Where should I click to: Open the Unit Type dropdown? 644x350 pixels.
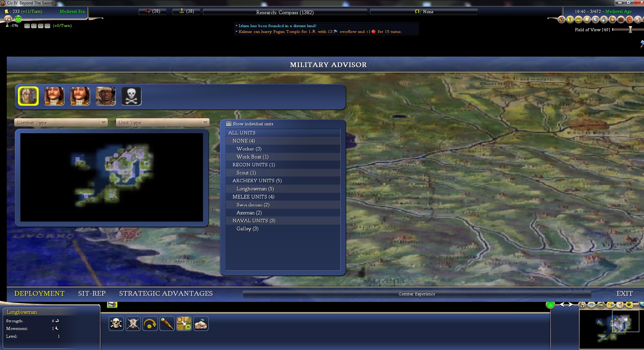click(x=162, y=122)
